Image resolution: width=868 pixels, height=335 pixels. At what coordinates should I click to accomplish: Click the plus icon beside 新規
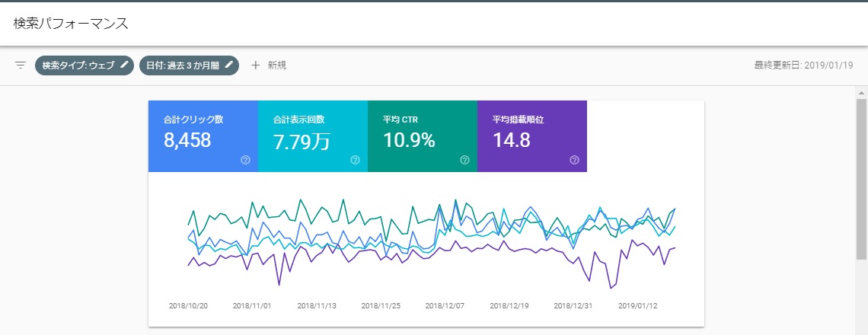point(255,65)
